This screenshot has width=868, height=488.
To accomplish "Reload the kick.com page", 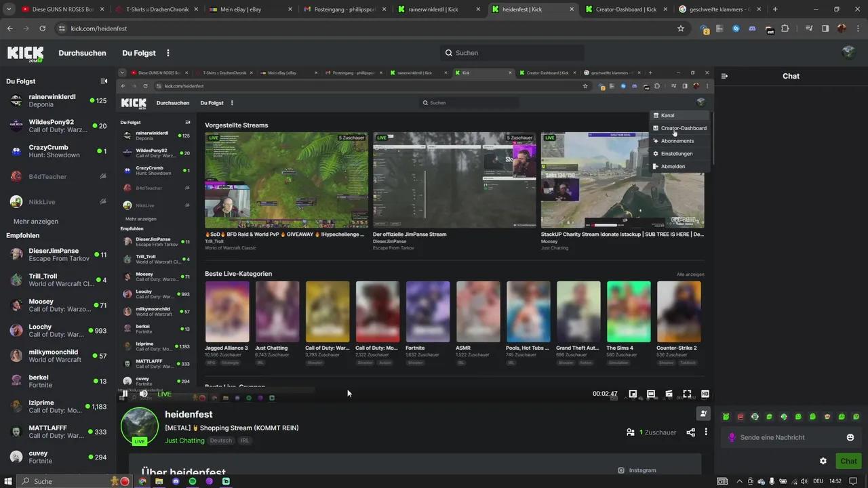I will pyautogui.click(x=42, y=28).
